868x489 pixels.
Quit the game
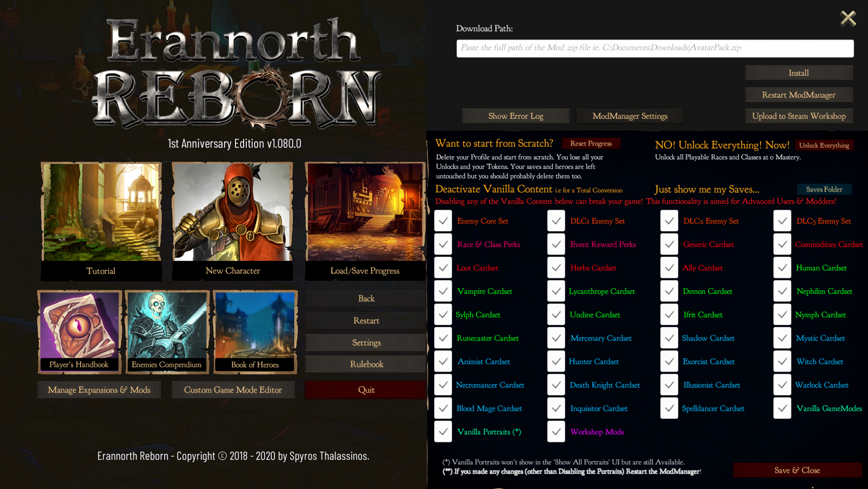click(x=366, y=390)
